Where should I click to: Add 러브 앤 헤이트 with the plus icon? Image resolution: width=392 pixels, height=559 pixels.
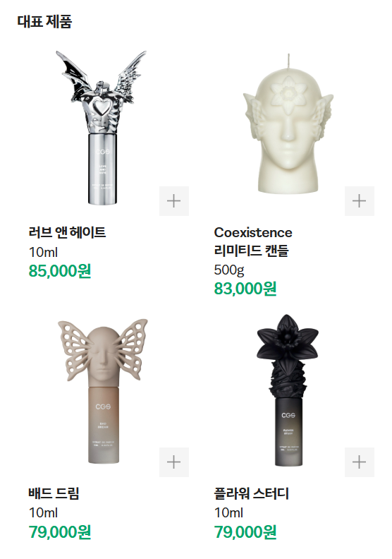click(x=173, y=201)
